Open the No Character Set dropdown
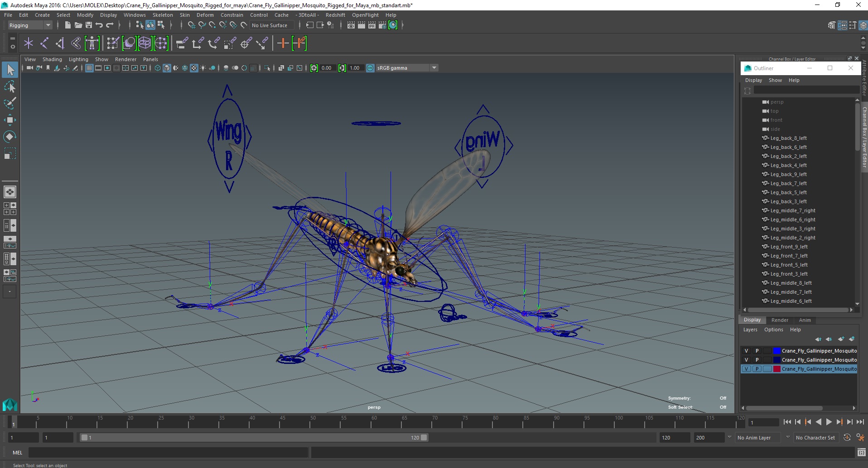868x468 pixels. pos(815,438)
